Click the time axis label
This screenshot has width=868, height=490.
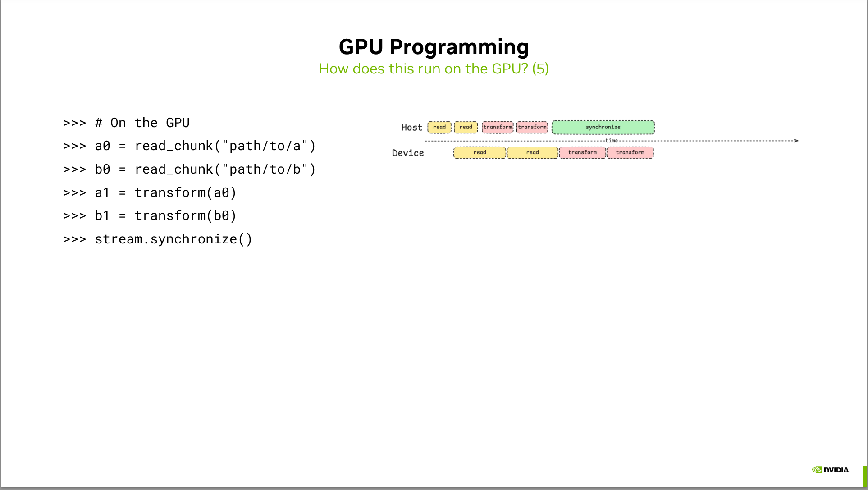(x=612, y=141)
